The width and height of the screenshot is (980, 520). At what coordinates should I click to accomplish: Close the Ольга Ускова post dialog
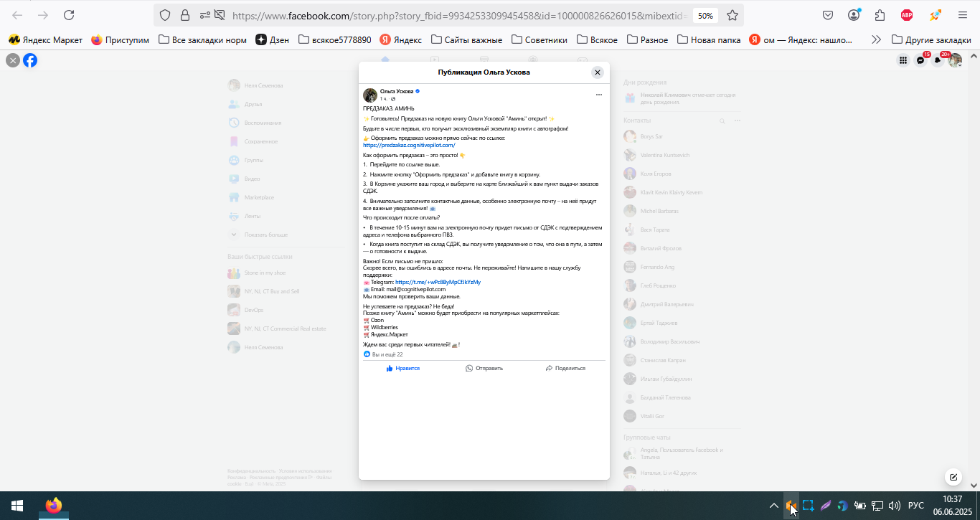tap(598, 72)
